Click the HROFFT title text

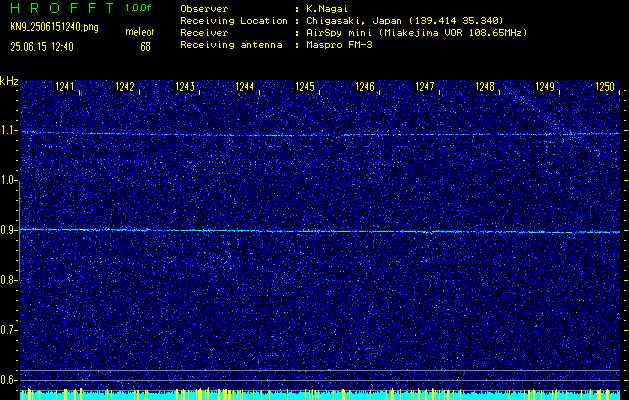62,8
